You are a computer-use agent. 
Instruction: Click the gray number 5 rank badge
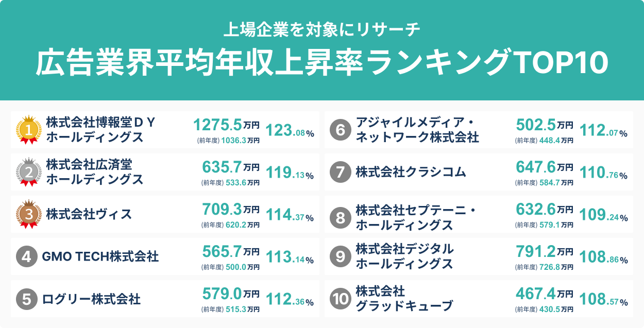26,299
